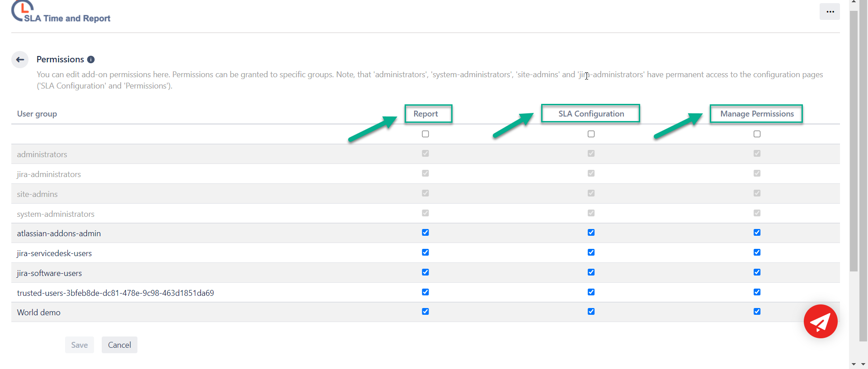Click the info icon beside Permissions heading

click(x=91, y=60)
